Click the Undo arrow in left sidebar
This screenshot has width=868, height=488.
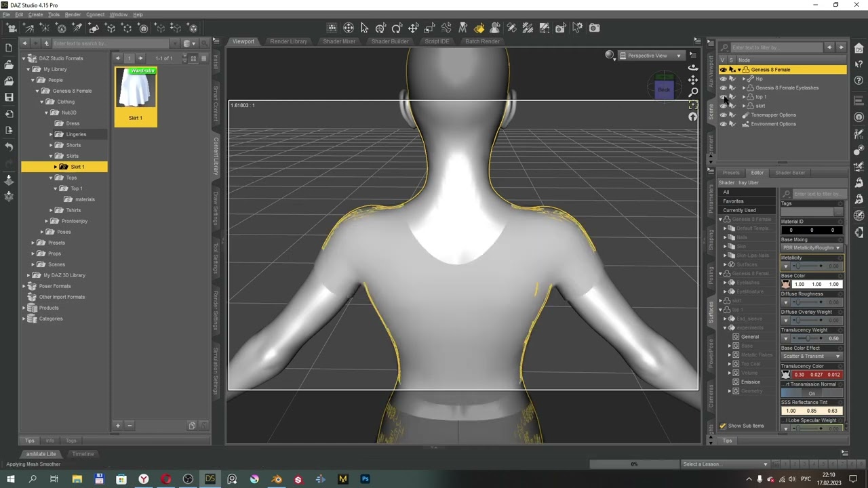(x=9, y=146)
